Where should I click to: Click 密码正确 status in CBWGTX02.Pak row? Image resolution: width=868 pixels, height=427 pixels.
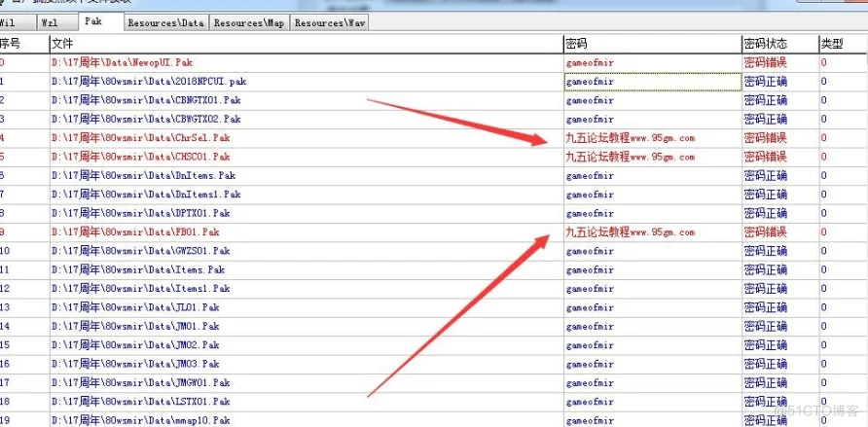[x=766, y=120]
